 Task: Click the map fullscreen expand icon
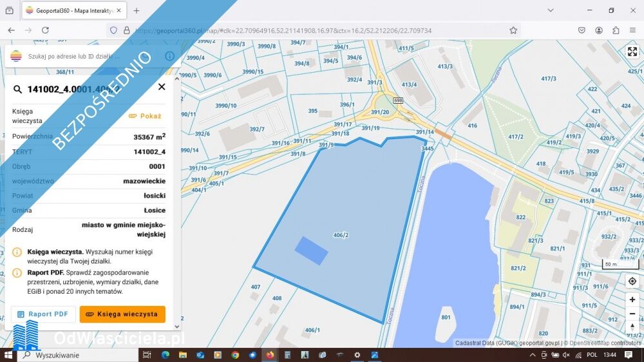click(632, 52)
